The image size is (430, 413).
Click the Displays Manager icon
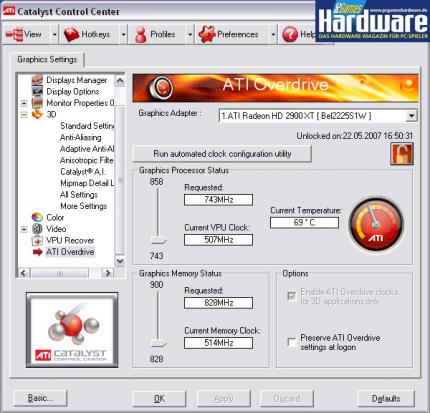pyautogui.click(x=37, y=80)
